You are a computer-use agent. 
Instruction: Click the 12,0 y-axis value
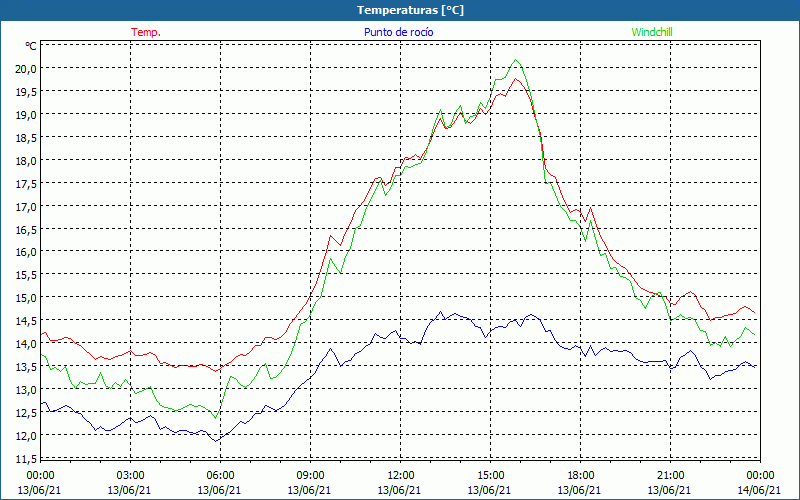click(x=26, y=435)
